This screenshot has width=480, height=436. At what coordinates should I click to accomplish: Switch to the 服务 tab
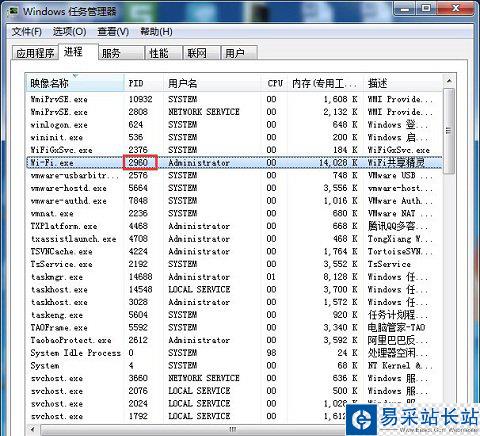(x=121, y=53)
